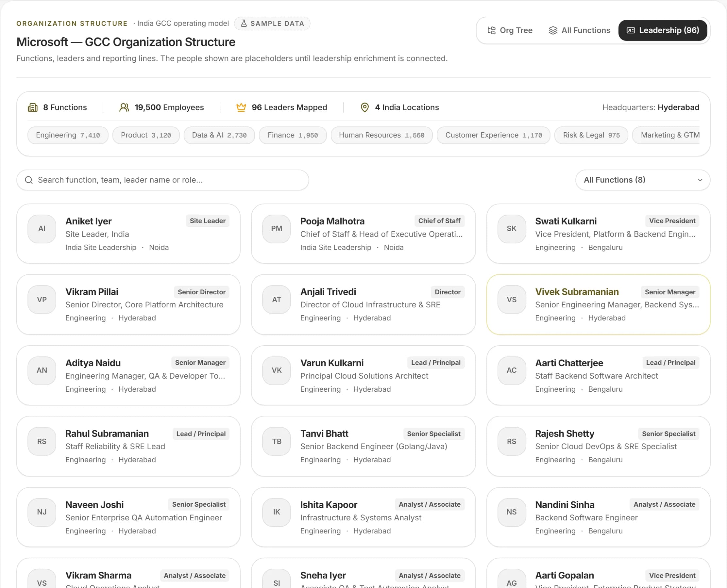The width and height of the screenshot is (727, 588).
Task: Click the building icon beside 8 Functions
Action: pos(33,108)
